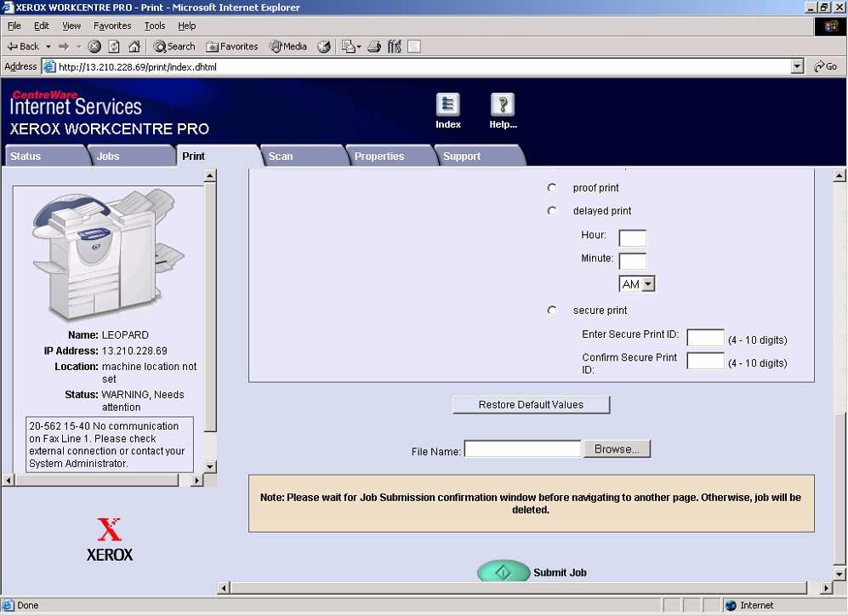Open the Help menu in the menu bar
This screenshot has width=848, height=616.
[x=186, y=26]
